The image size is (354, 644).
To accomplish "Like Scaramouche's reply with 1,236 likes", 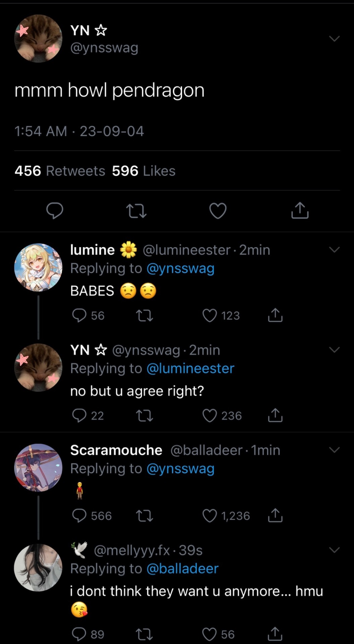I will 210,516.
